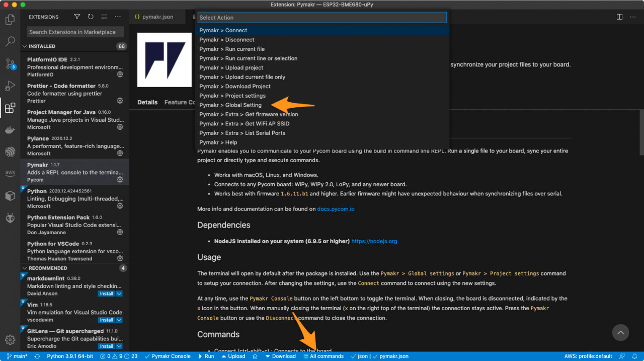The width and height of the screenshot is (644, 361).
Task: Toggle the Pymakr Console in status bar
Action: pos(168,356)
